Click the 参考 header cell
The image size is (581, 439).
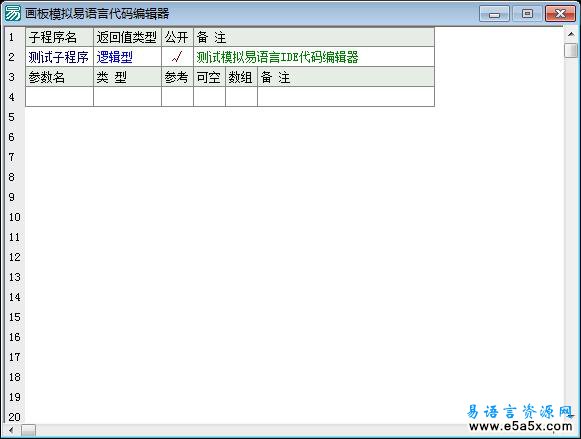177,77
